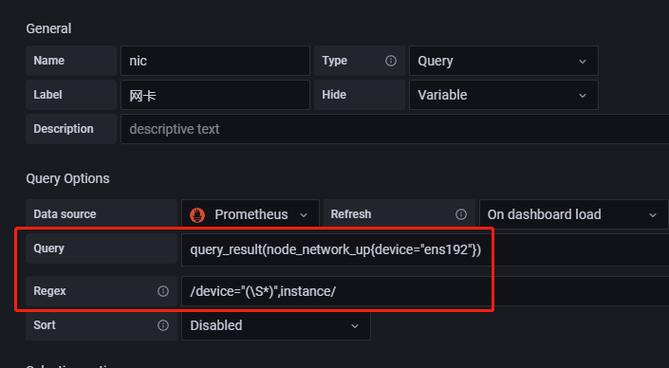This screenshot has width=669, height=368.
Task: Click the Sort info icon
Action: point(163,325)
